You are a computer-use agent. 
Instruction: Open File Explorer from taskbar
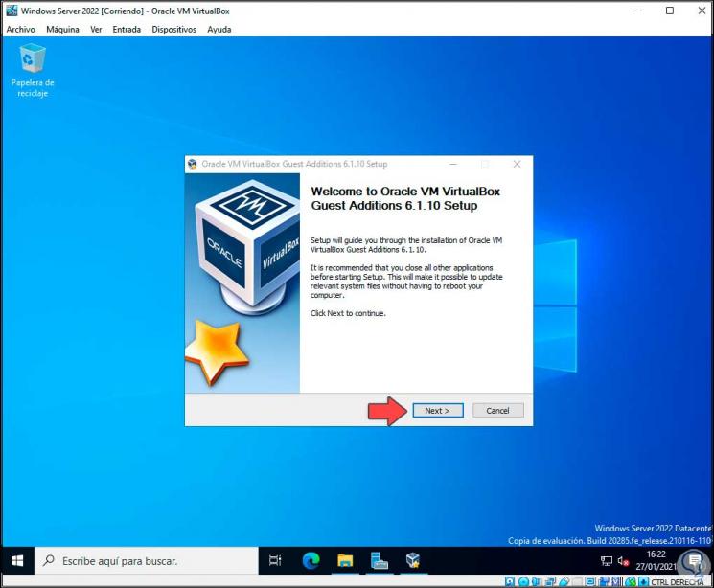345,560
